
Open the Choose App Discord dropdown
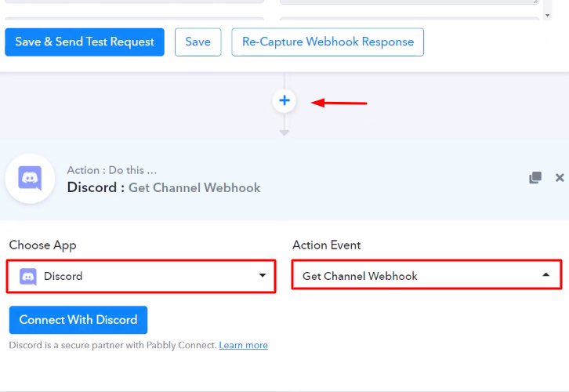(x=141, y=276)
